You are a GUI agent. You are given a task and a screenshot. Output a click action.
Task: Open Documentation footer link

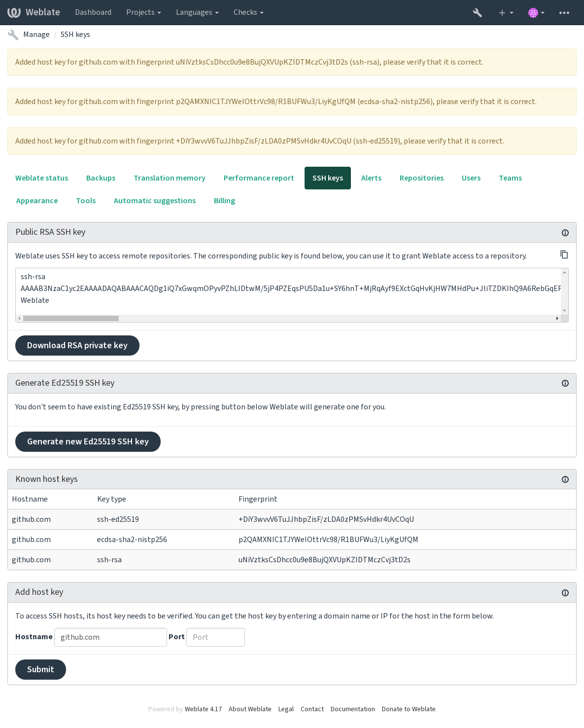coord(353,709)
